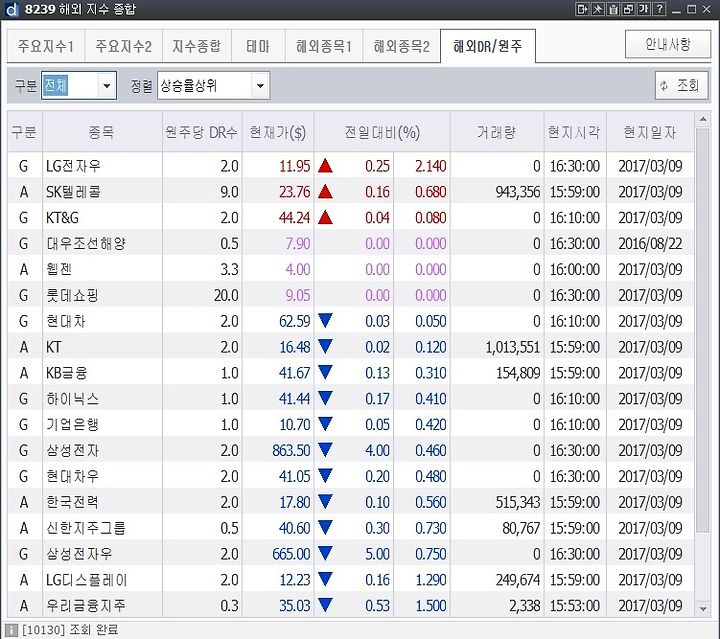This screenshot has width=720, height=639.
Task: Click the blue down-arrow in 우리금융지주 row
Action: click(x=325, y=605)
